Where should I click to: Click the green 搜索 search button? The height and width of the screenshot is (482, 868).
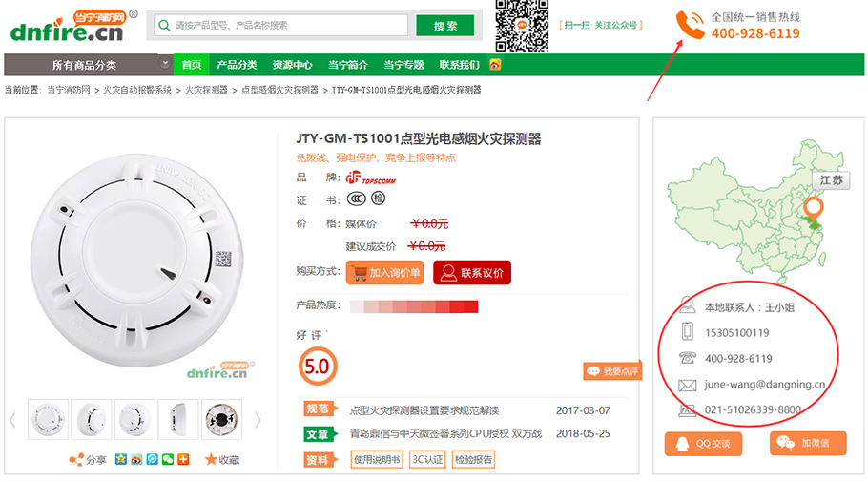click(x=444, y=26)
